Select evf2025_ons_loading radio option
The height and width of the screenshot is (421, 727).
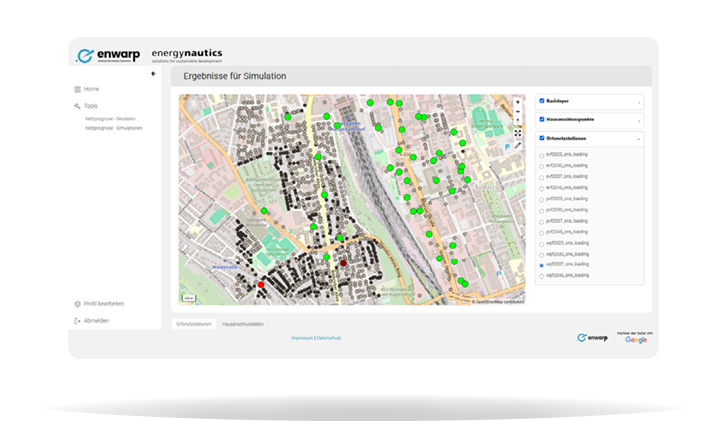pyautogui.click(x=542, y=155)
